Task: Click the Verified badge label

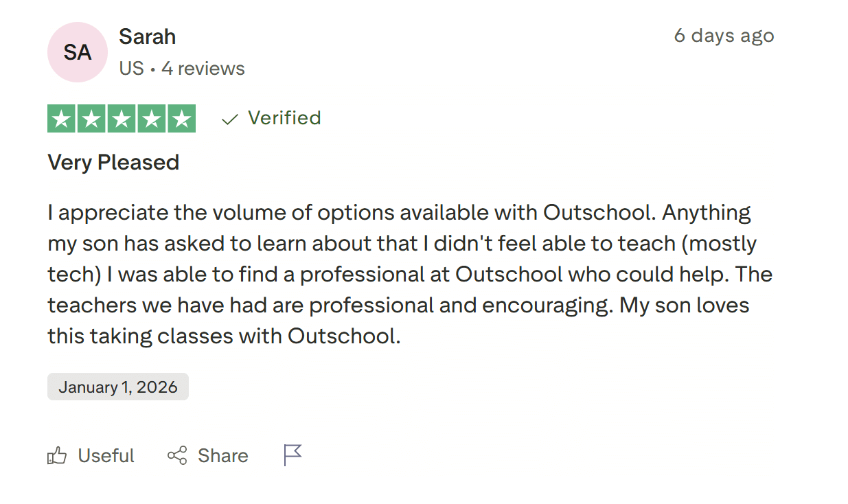Action: click(x=284, y=118)
